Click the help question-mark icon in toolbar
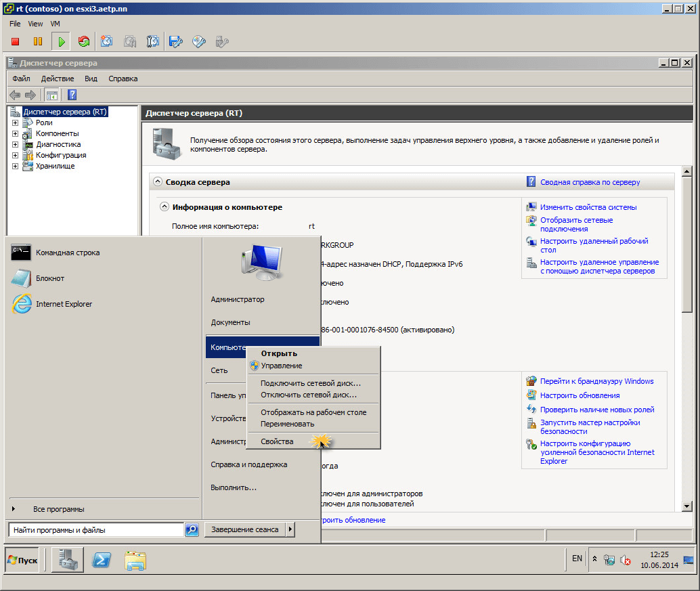 tap(72, 95)
